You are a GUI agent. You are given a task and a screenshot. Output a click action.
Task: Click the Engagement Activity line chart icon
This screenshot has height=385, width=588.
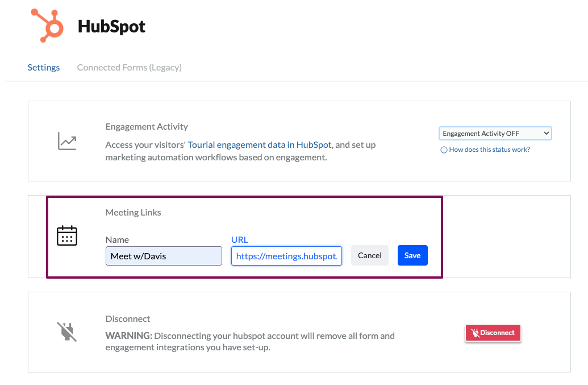[x=66, y=141]
